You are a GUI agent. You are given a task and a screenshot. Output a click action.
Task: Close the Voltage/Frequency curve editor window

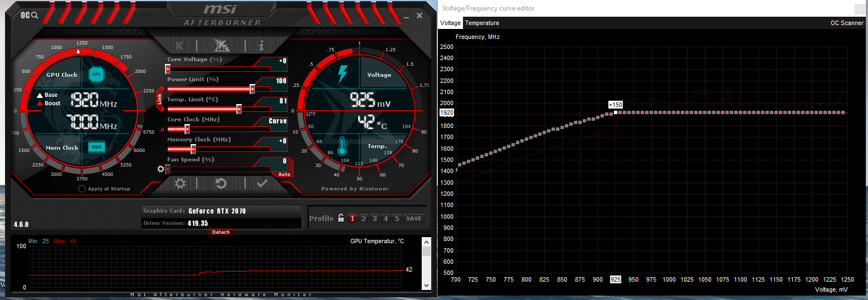pos(859,8)
